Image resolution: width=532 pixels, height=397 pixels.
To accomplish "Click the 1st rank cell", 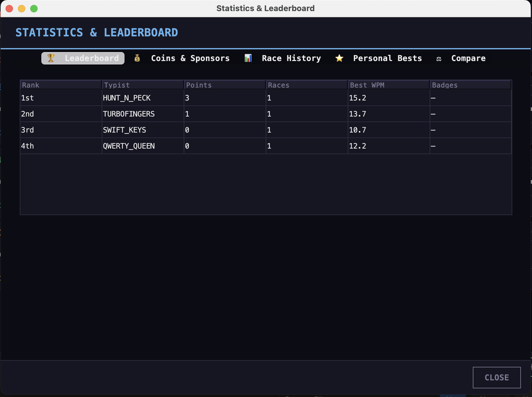I will tap(61, 98).
